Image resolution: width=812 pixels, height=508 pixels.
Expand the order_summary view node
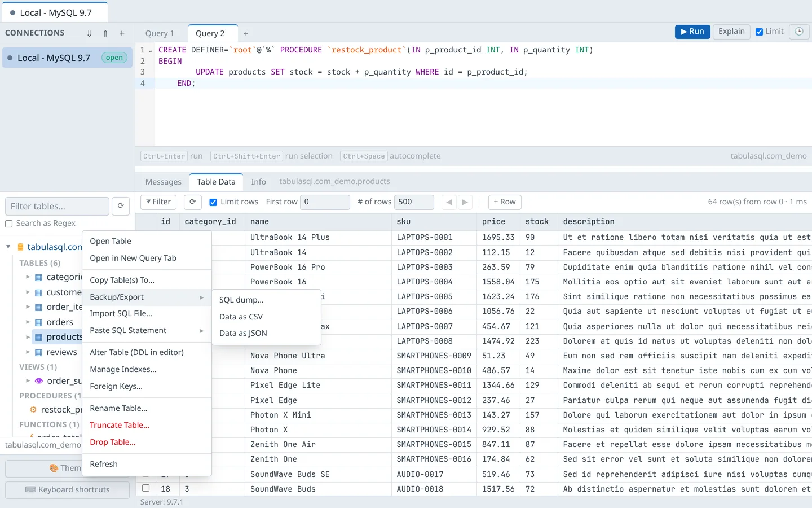pyautogui.click(x=28, y=381)
